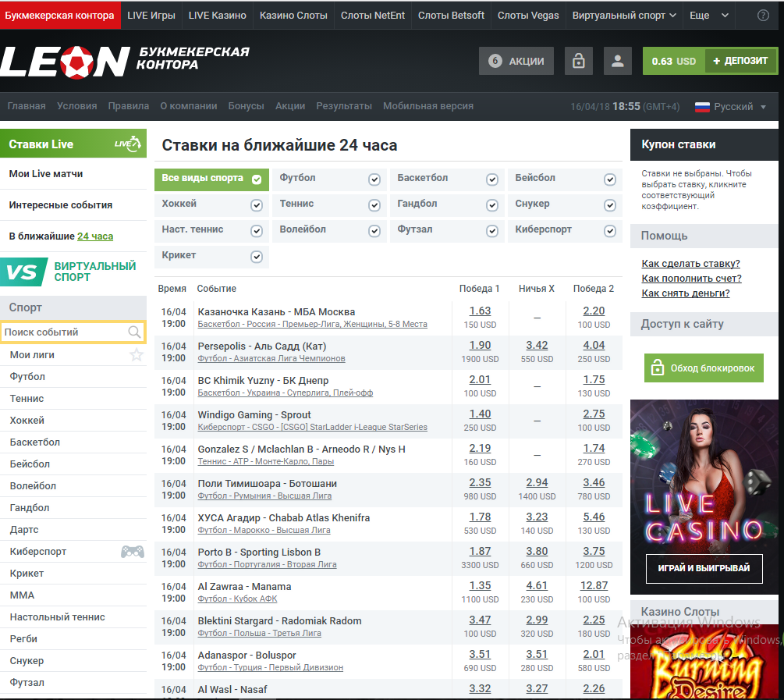Screen dimensions: 784x700
Task: Toggle the Футбол sport filter checkbox
Action: 374,179
